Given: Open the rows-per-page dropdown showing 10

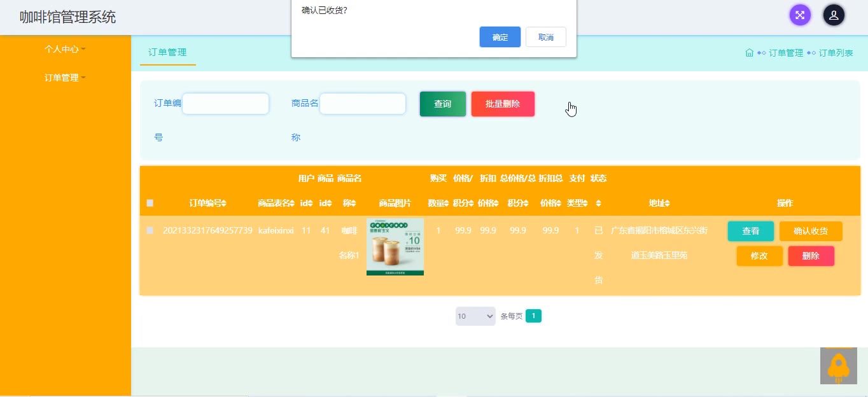Looking at the screenshot, I should coord(475,316).
